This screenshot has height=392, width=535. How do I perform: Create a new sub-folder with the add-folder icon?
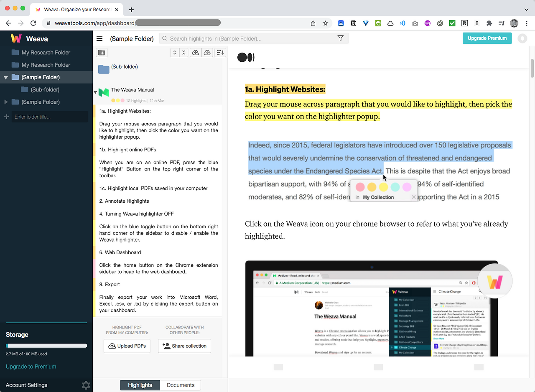102,53
